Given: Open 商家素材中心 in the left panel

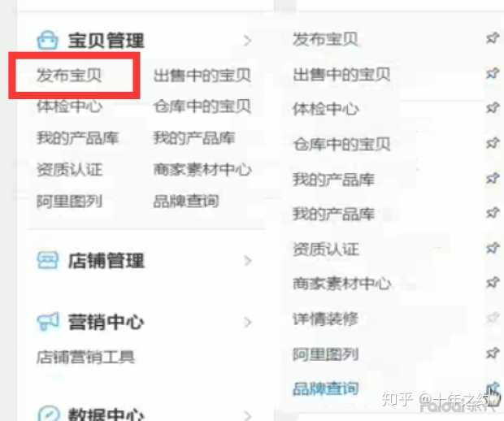Looking at the screenshot, I should pos(202,170).
